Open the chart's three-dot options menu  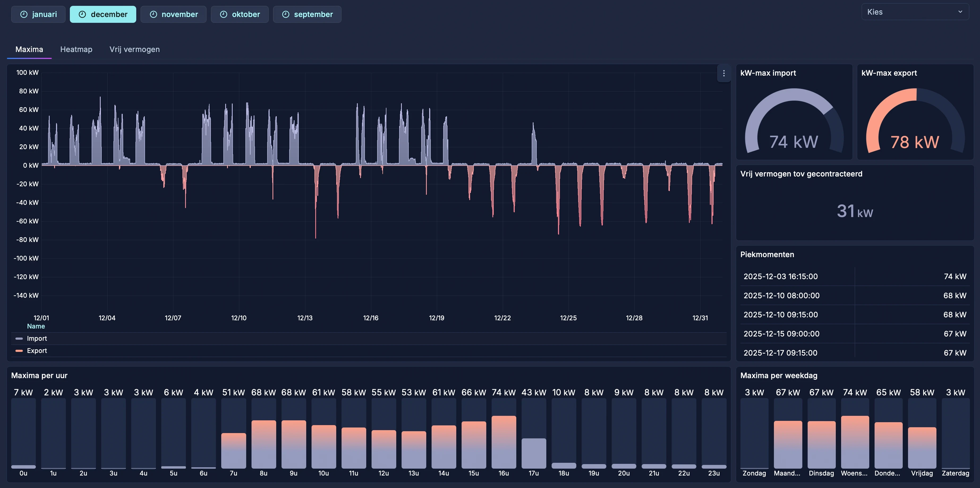pyautogui.click(x=724, y=73)
